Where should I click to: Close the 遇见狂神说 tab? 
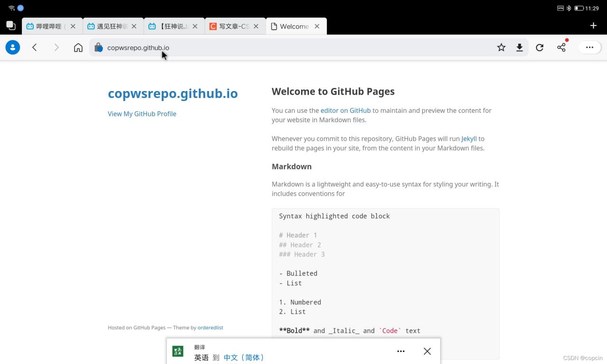(134, 27)
